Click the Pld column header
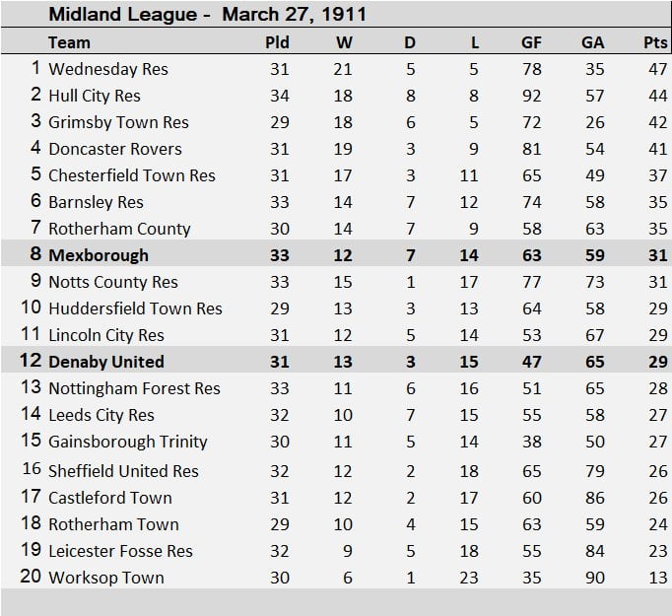This screenshot has height=616, width=672. click(x=278, y=42)
